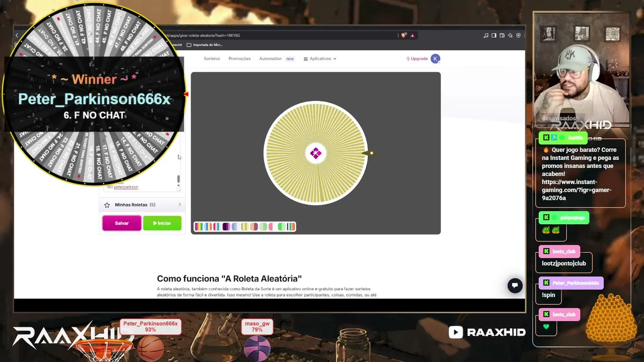Select the red and teal palette swatch
Image resolution: width=644 pixels, height=362 pixels.
(x=217, y=227)
